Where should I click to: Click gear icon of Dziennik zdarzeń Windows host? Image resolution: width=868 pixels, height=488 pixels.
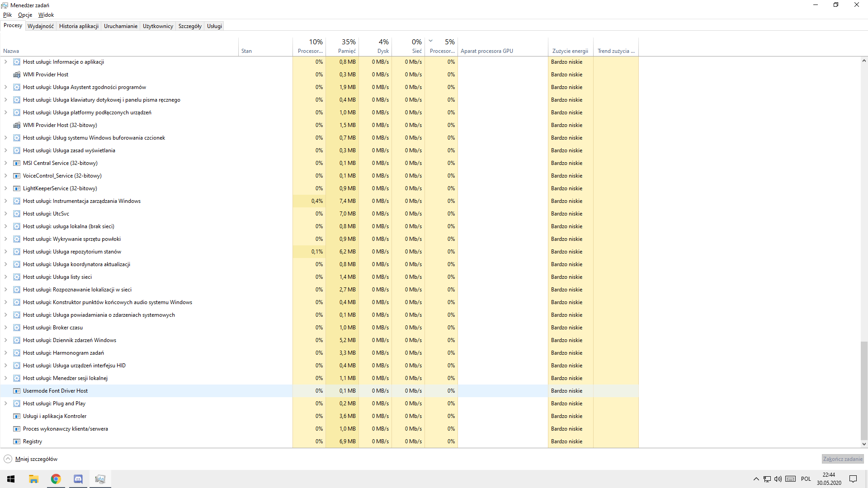[x=17, y=340]
